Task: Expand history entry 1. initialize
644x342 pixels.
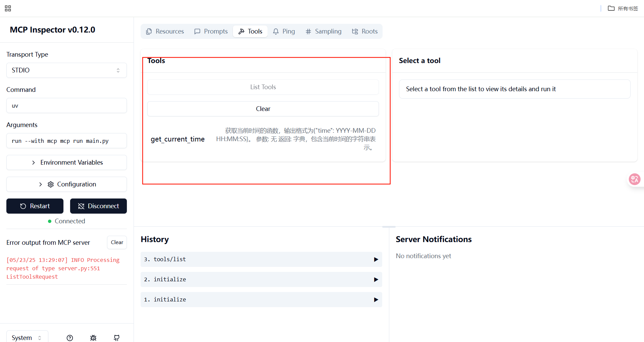Action: coord(261,299)
